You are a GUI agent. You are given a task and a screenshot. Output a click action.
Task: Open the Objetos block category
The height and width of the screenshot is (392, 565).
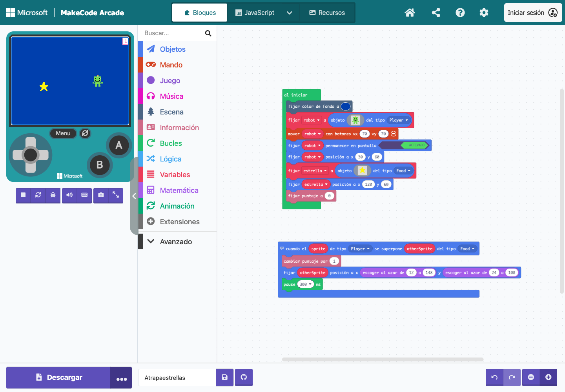coord(177,49)
